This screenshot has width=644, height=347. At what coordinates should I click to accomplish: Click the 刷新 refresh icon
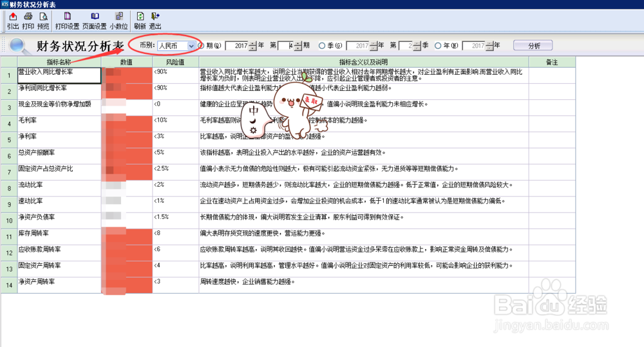click(x=140, y=17)
